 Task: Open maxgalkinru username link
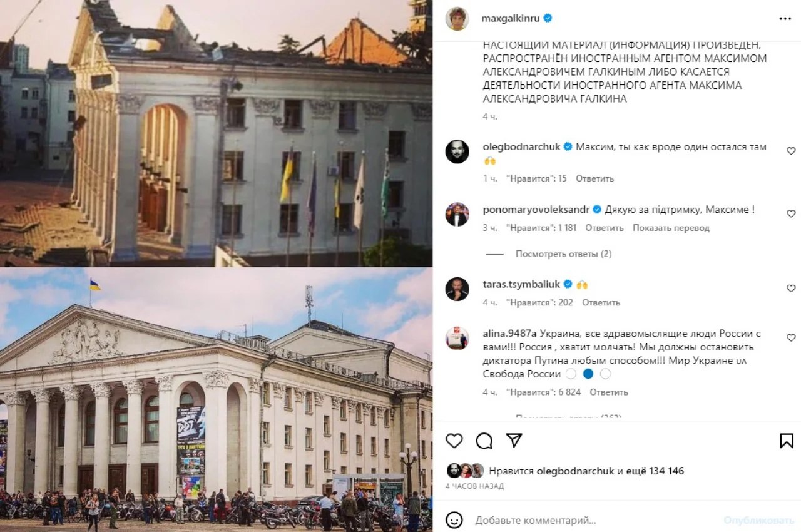coord(510,18)
